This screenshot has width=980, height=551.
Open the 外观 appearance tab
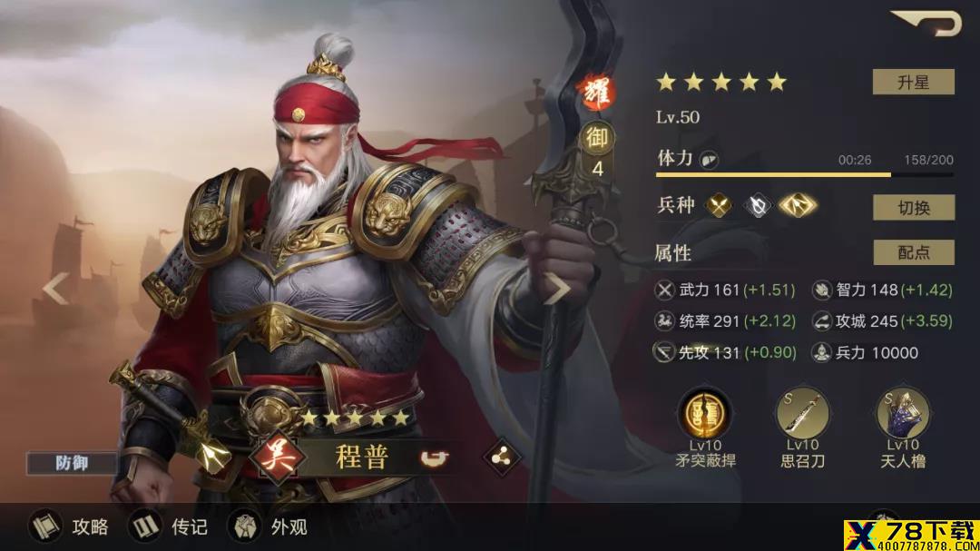click(x=268, y=526)
